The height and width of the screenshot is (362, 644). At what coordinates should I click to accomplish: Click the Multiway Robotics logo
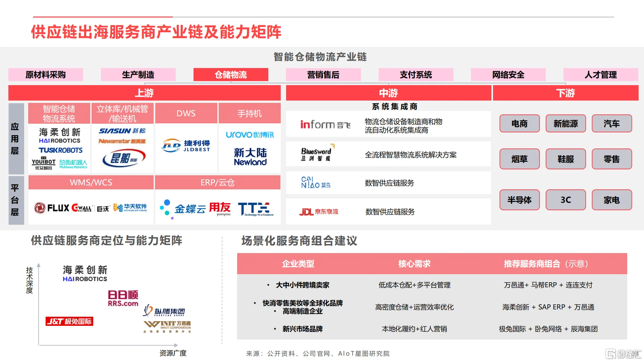pyautogui.click(x=73, y=164)
